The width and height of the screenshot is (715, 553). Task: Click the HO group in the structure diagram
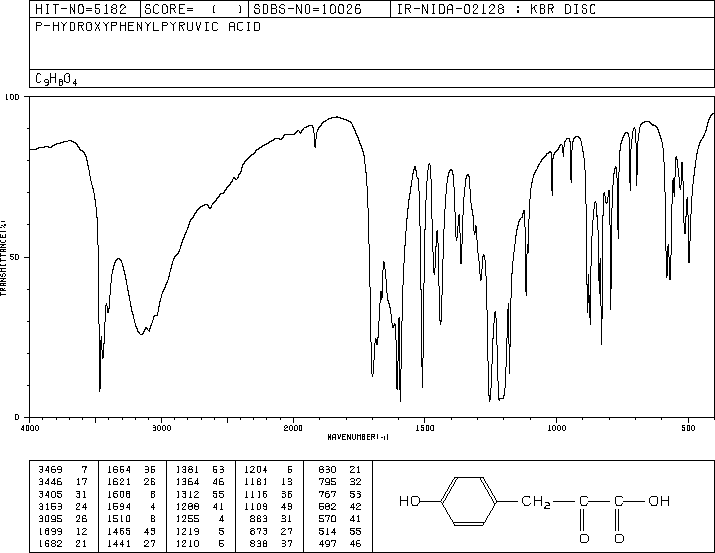click(409, 501)
